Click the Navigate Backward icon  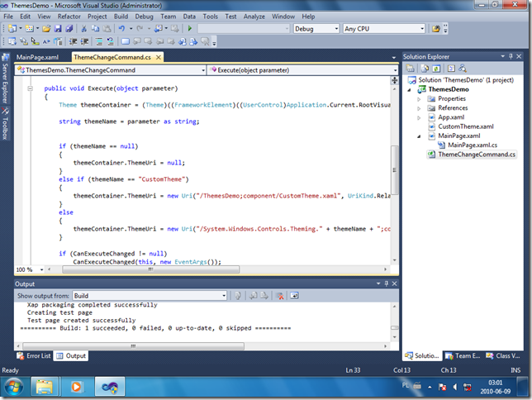[x=159, y=29]
